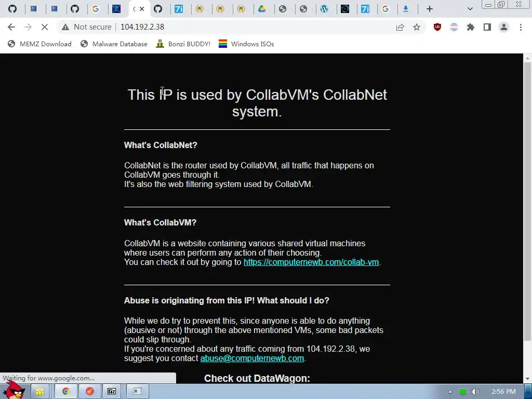View Not secure site information
The image size is (532, 399).
pos(87,27)
